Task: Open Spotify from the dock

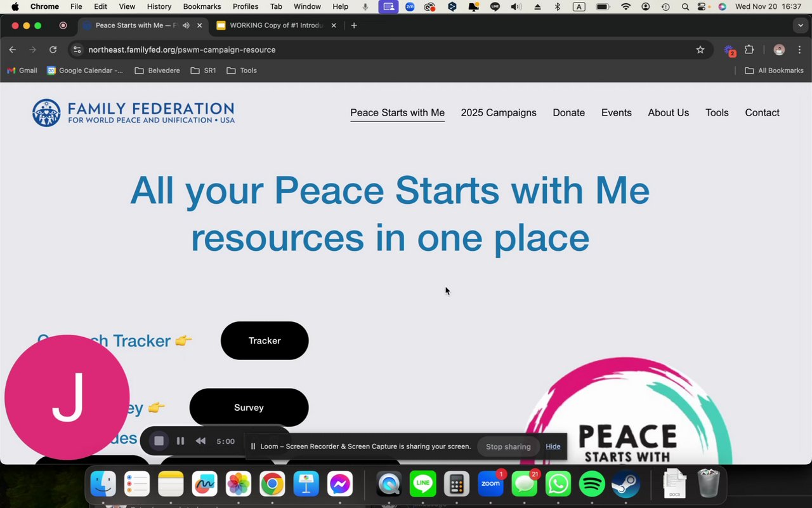Action: pyautogui.click(x=592, y=485)
